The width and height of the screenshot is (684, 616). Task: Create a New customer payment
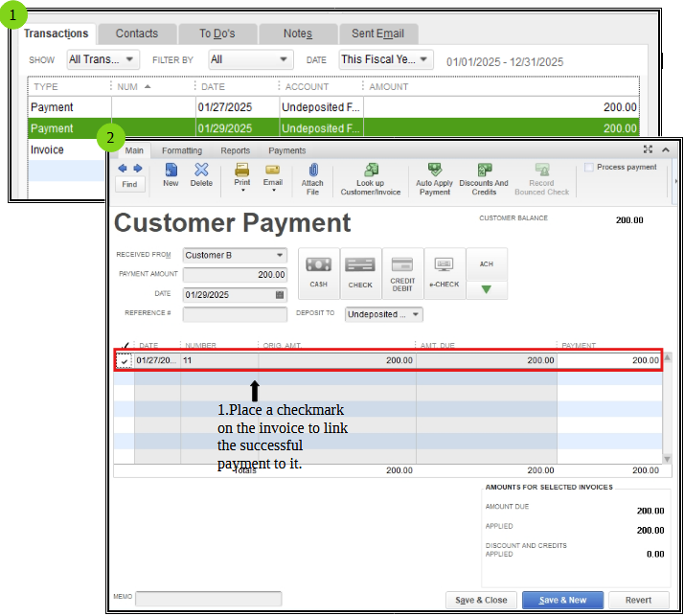[x=171, y=175]
